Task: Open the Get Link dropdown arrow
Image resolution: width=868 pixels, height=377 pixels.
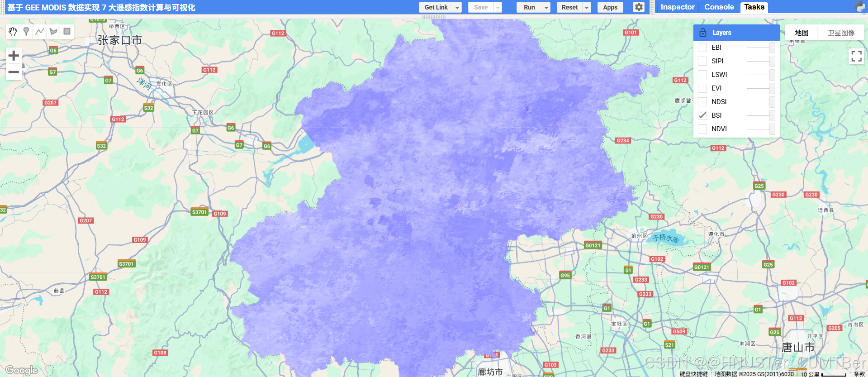Action: 457,7
